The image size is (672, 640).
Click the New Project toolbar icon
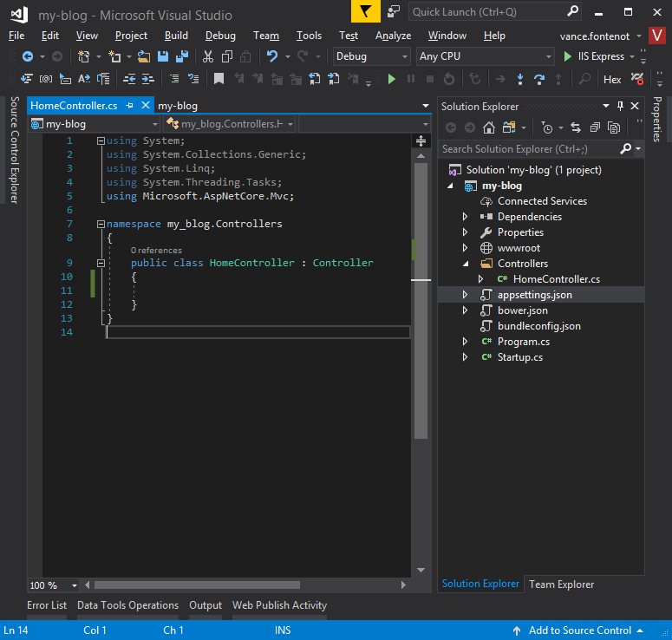coord(83,56)
